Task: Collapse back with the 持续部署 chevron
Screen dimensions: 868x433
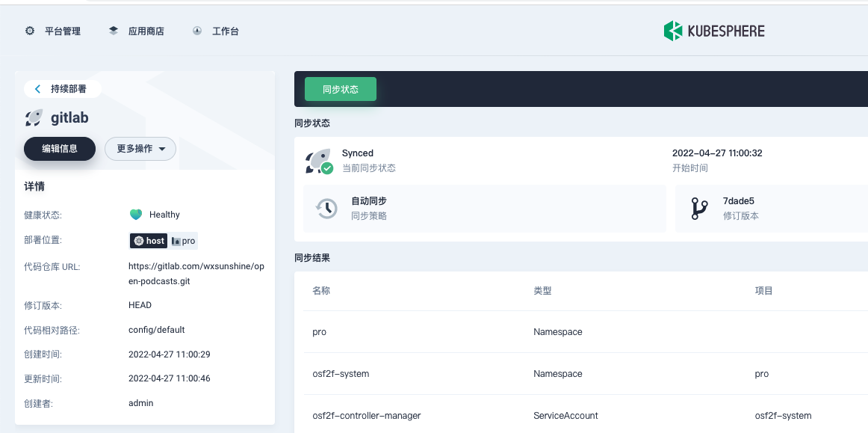Action: pos(37,88)
